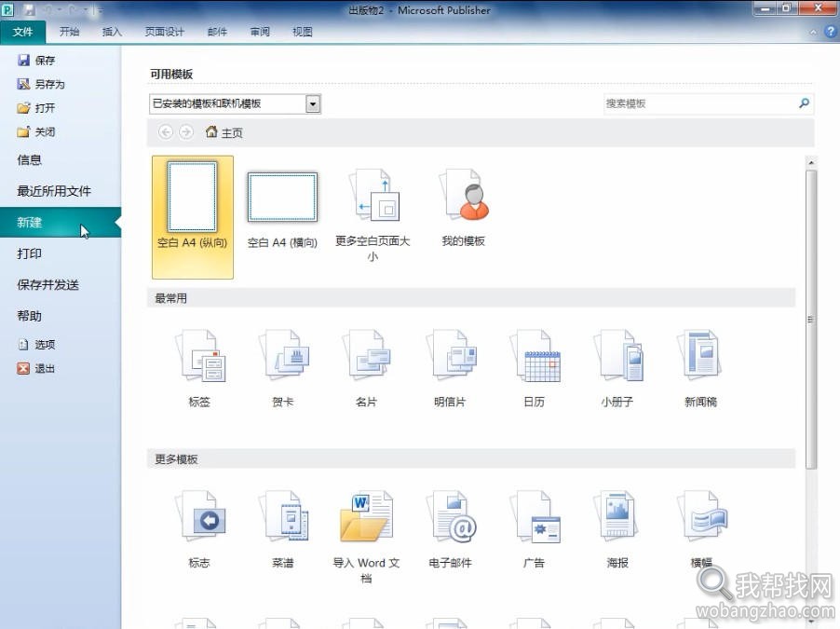The width and height of the screenshot is (840, 629).
Task: Open the 小册子 brochure templates
Action: click(x=617, y=356)
